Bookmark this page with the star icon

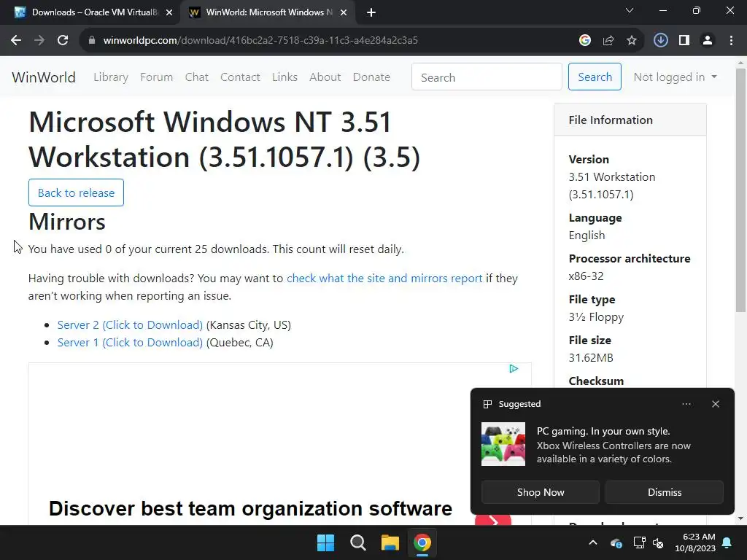(632, 41)
